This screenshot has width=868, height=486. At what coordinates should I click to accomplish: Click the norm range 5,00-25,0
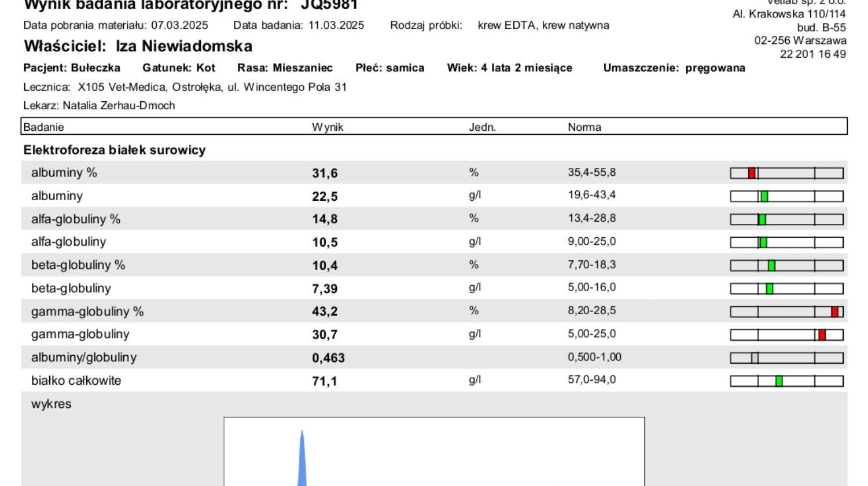click(x=592, y=334)
